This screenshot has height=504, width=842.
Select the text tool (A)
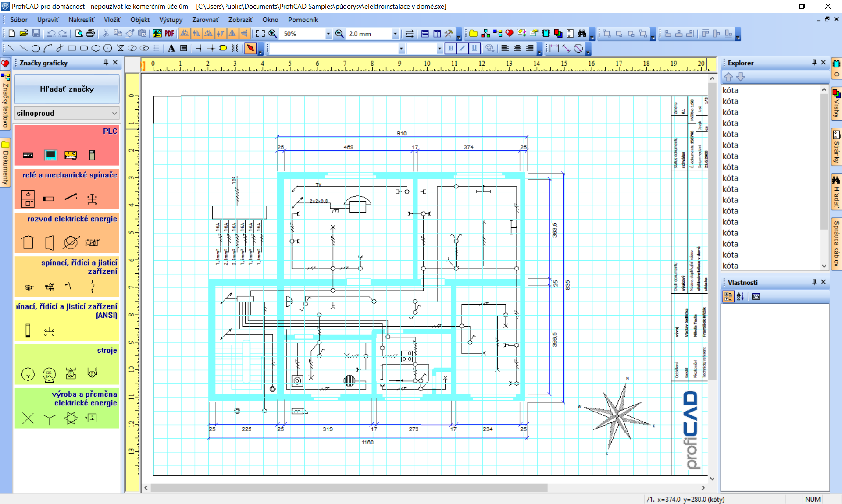(x=171, y=48)
